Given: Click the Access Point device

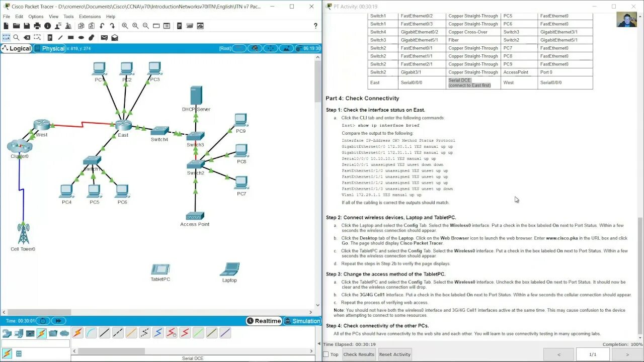Looking at the screenshot, I should [x=195, y=216].
